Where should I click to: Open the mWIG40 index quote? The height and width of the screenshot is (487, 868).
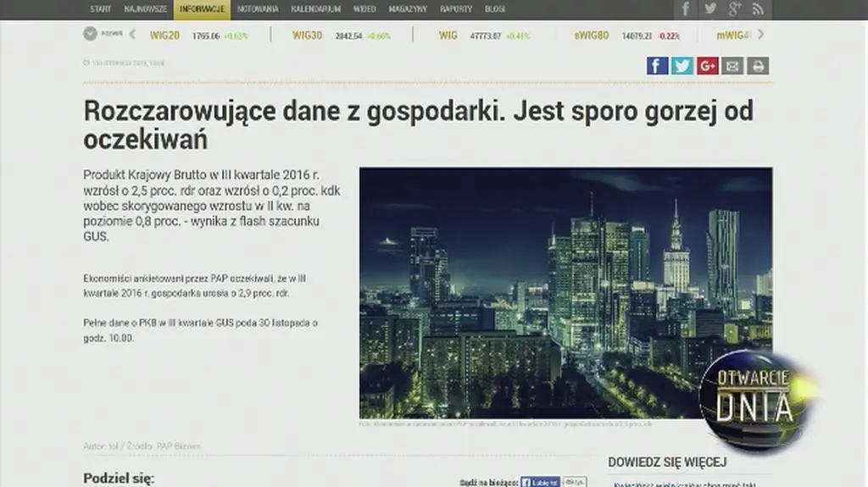733,36
